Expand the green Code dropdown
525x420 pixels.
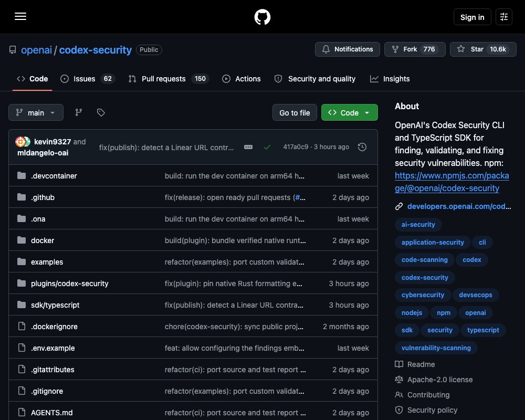[350, 112]
